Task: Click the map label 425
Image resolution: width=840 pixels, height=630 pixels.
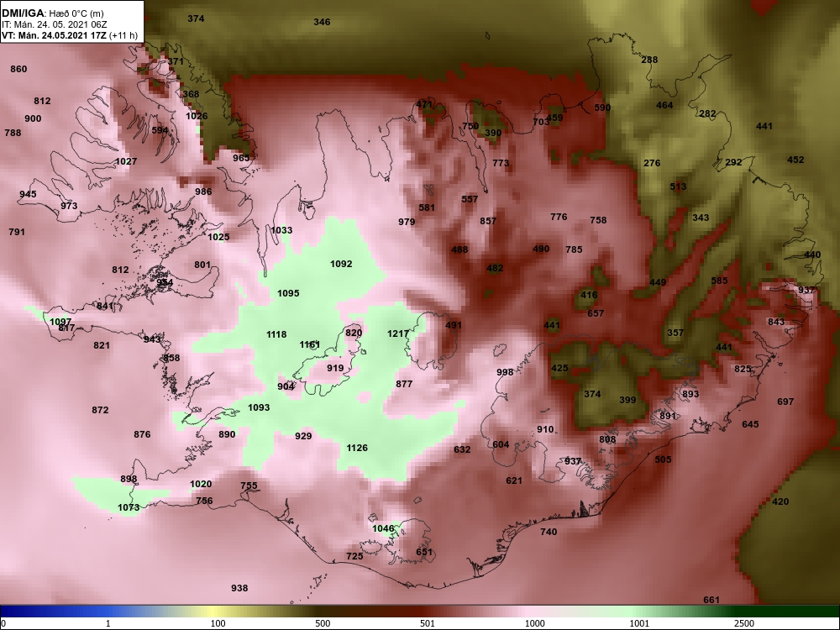Action: tap(559, 368)
